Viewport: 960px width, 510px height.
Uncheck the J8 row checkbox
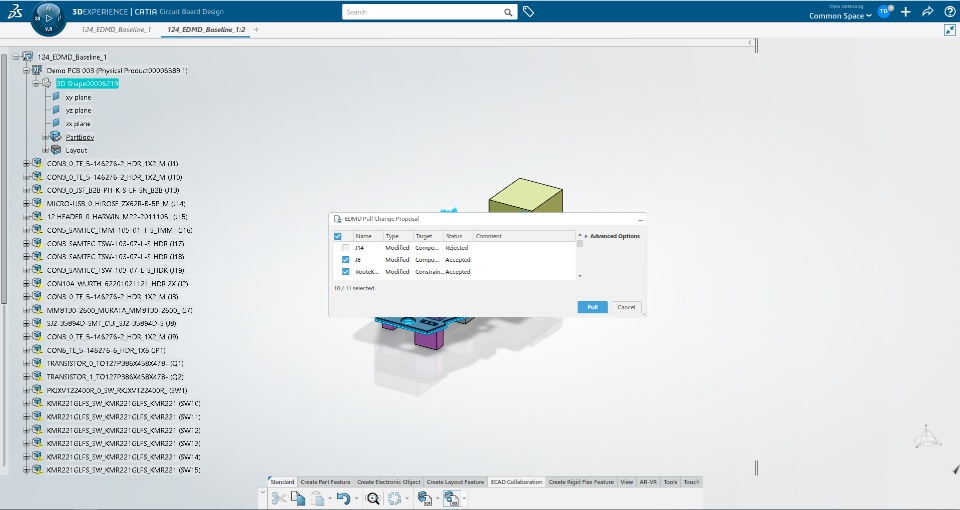[x=345, y=260]
